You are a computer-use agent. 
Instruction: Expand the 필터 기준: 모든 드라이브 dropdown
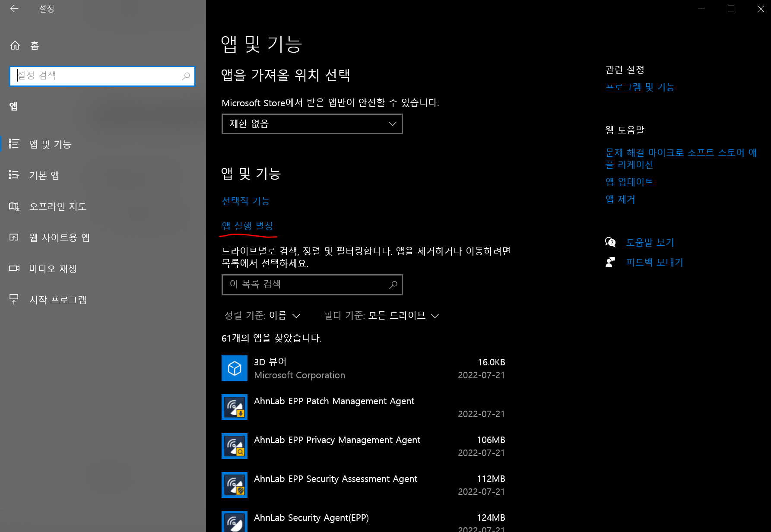(x=382, y=316)
